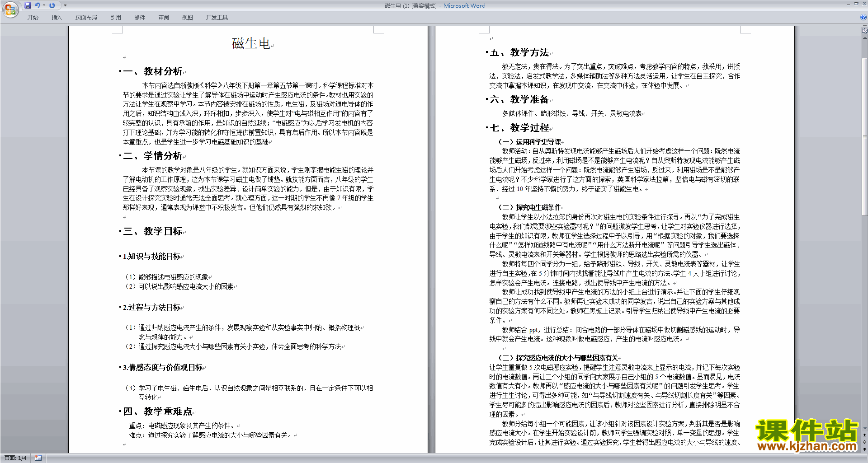Viewport: 868px width, 463px height.
Task: Click the document split handle above ruler icon
Action: 865,26
